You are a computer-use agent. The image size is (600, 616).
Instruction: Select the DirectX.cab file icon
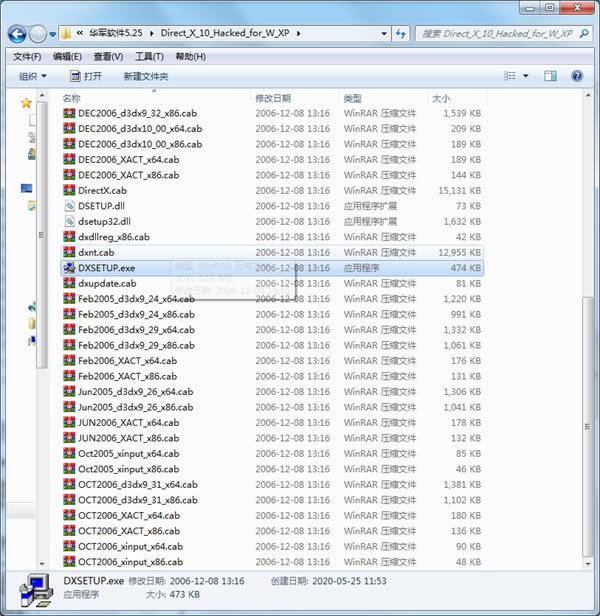coord(69,191)
